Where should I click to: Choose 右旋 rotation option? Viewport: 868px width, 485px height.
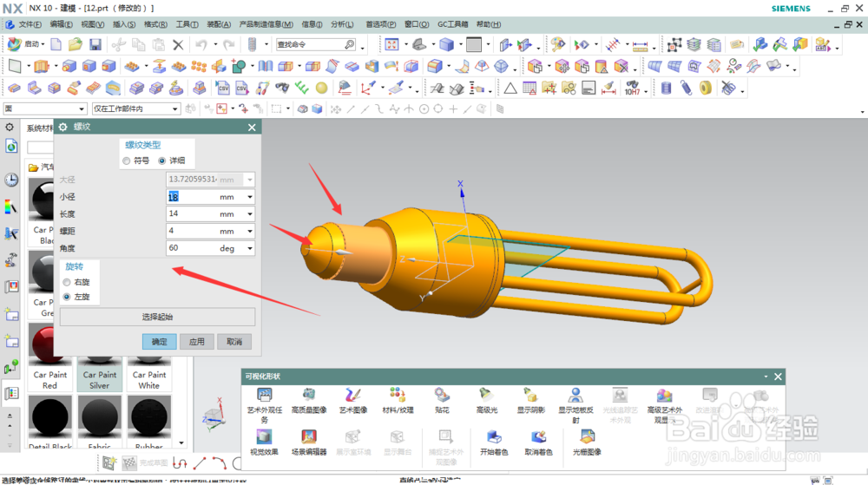point(67,283)
